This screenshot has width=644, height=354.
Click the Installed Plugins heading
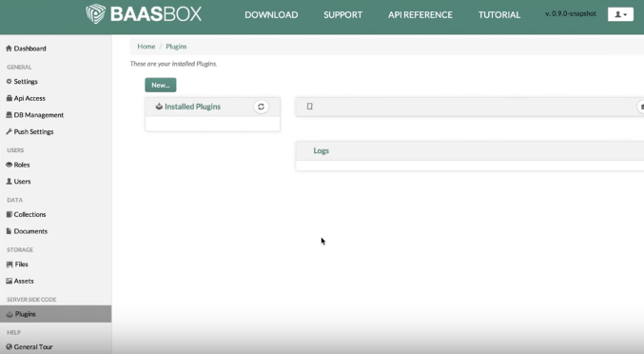(x=192, y=107)
